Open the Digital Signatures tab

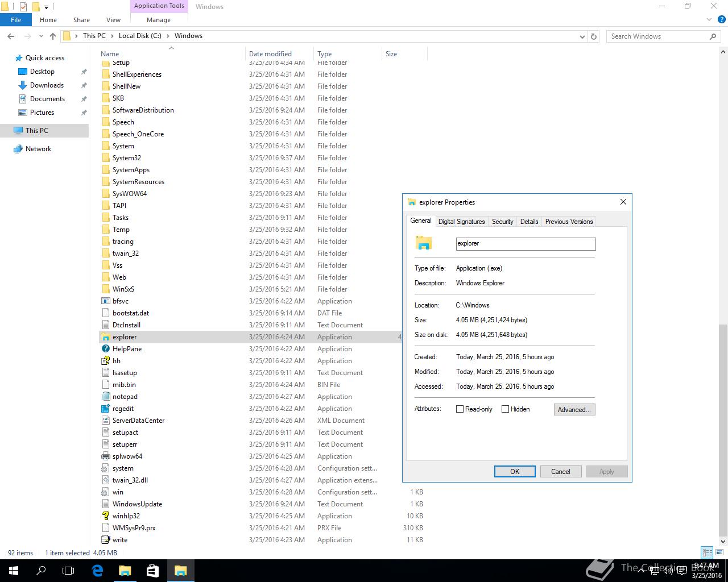coord(461,222)
